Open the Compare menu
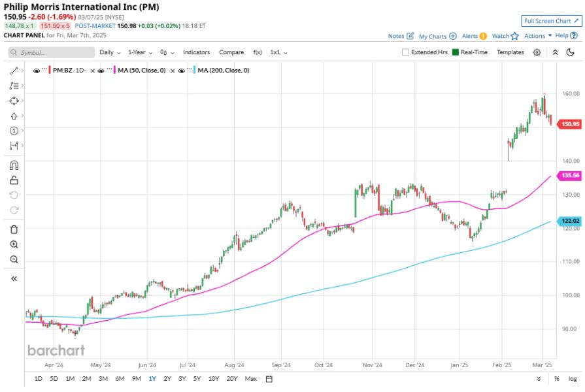585x392 pixels. tap(231, 52)
